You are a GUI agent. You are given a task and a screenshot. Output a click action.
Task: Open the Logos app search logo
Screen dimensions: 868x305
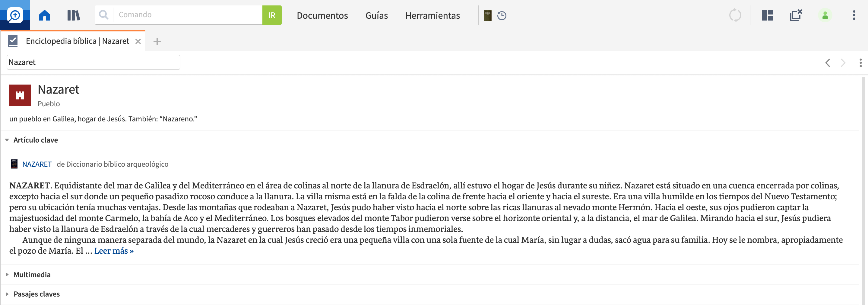click(x=15, y=15)
